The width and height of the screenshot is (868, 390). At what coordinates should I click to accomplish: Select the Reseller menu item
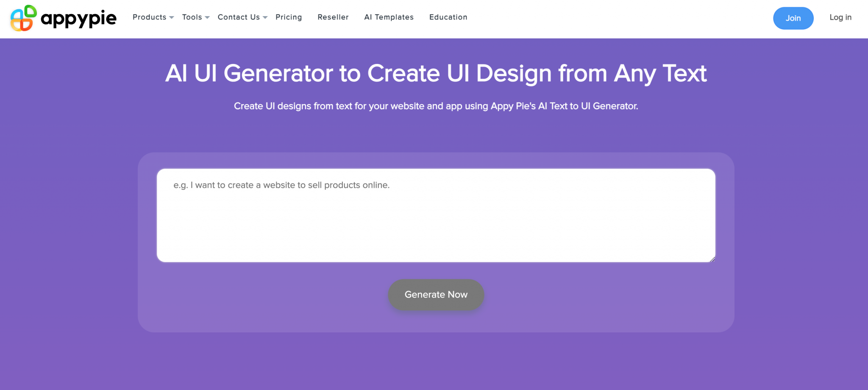tap(333, 17)
